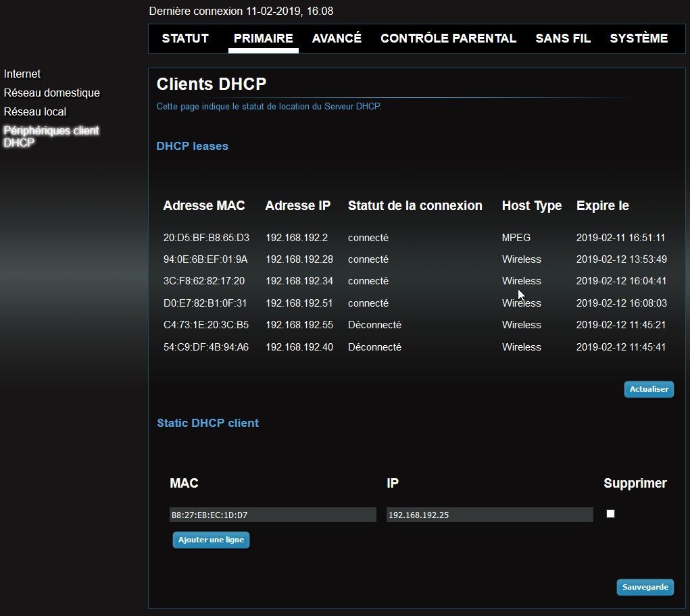
Task: Click the Actualiser button
Action: click(649, 389)
